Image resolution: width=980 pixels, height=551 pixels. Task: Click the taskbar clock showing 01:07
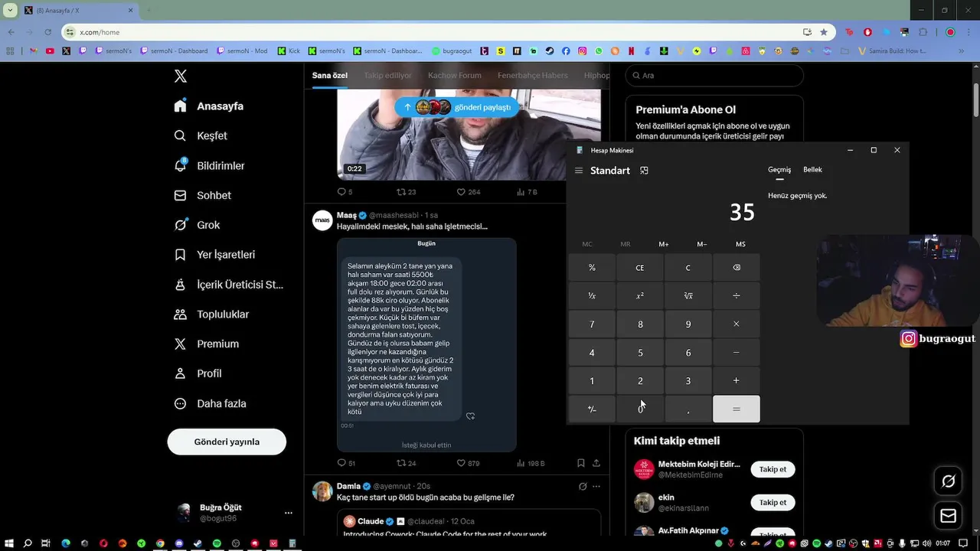(943, 543)
